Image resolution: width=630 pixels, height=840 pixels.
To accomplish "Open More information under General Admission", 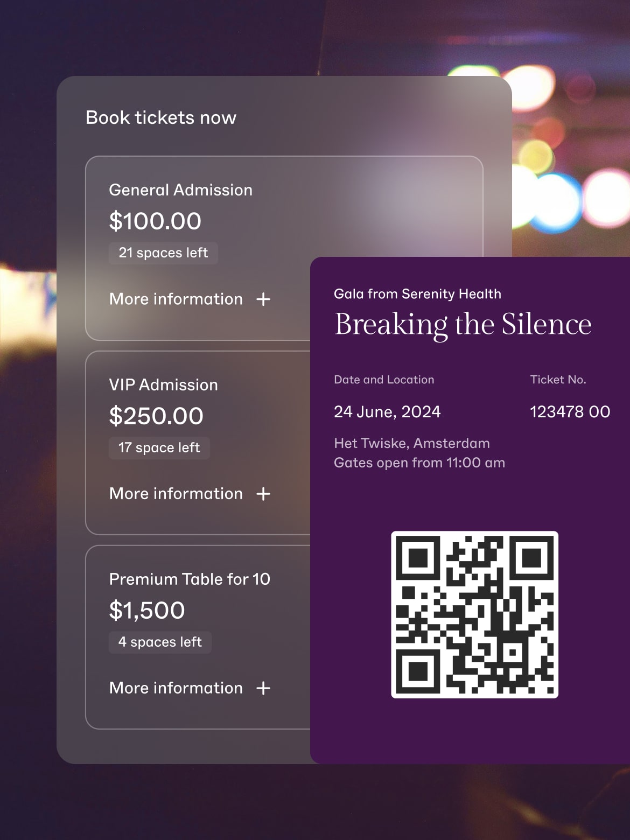I will click(176, 299).
